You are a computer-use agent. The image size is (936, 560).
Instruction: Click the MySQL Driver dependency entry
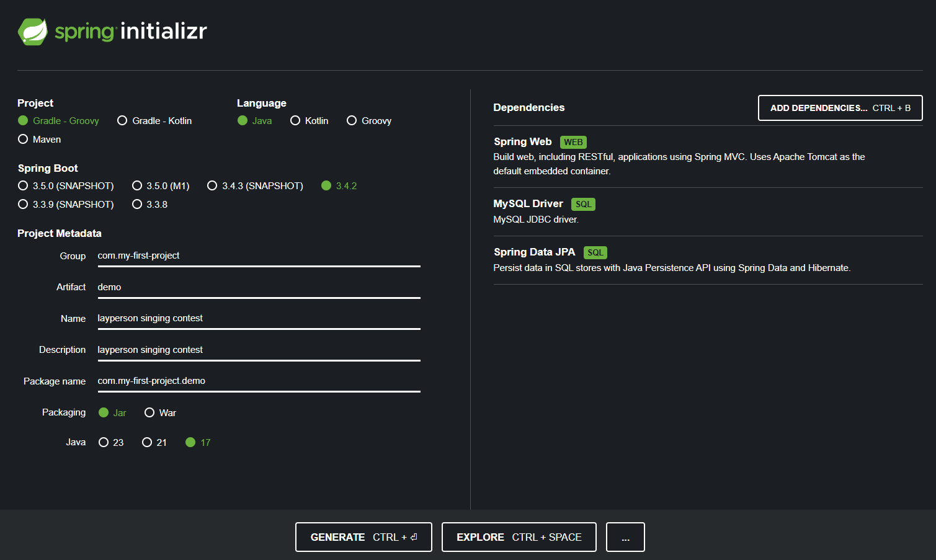point(708,212)
